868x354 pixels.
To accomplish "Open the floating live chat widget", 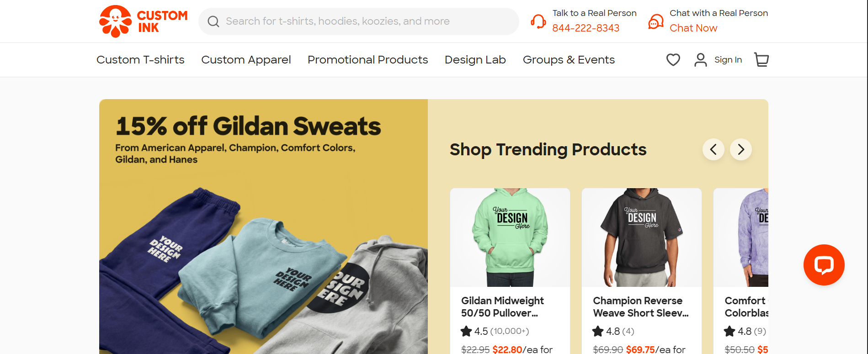I will tap(824, 265).
